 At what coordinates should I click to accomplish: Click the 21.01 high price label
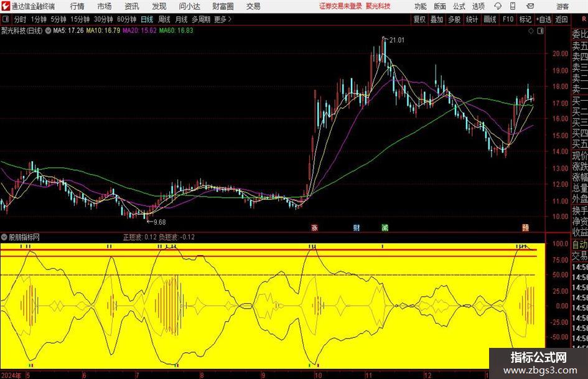397,40
